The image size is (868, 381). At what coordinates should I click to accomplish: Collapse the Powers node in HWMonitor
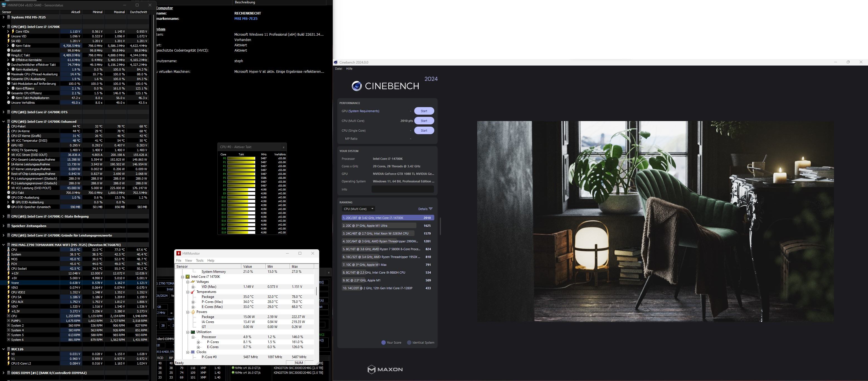click(188, 312)
